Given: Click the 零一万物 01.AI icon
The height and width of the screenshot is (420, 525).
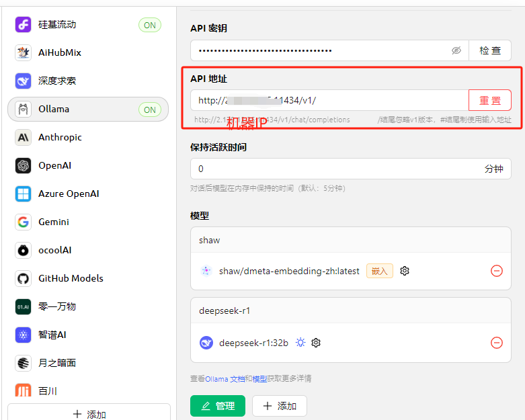Looking at the screenshot, I should tap(23, 306).
